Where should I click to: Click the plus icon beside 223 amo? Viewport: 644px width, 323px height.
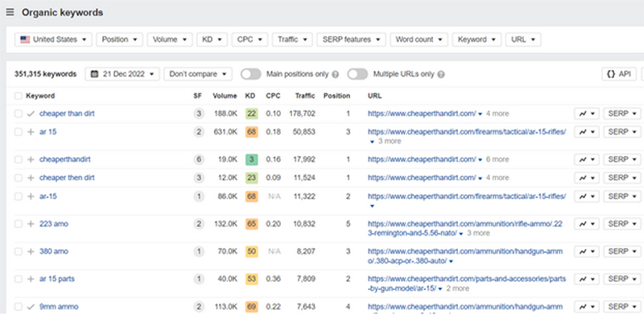(x=31, y=224)
